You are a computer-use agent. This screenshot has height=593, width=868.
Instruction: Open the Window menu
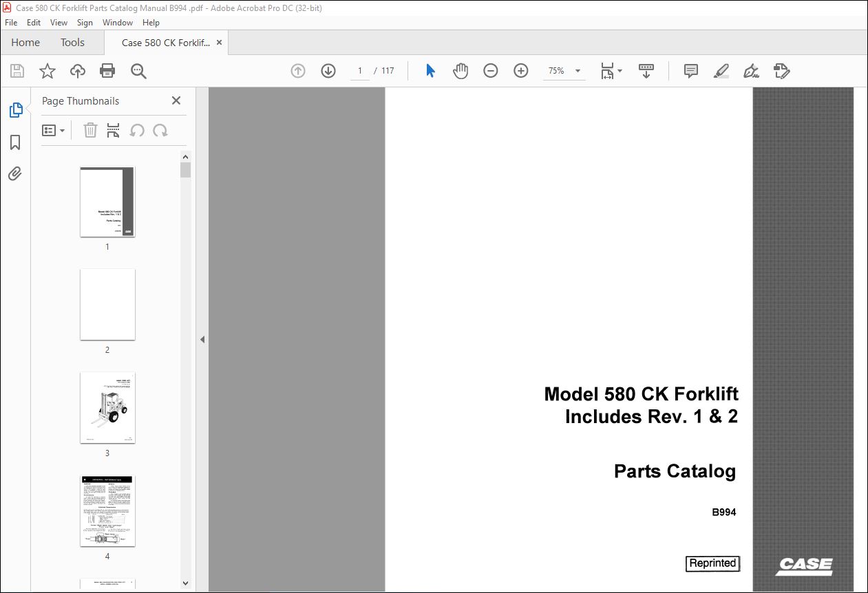coord(118,23)
